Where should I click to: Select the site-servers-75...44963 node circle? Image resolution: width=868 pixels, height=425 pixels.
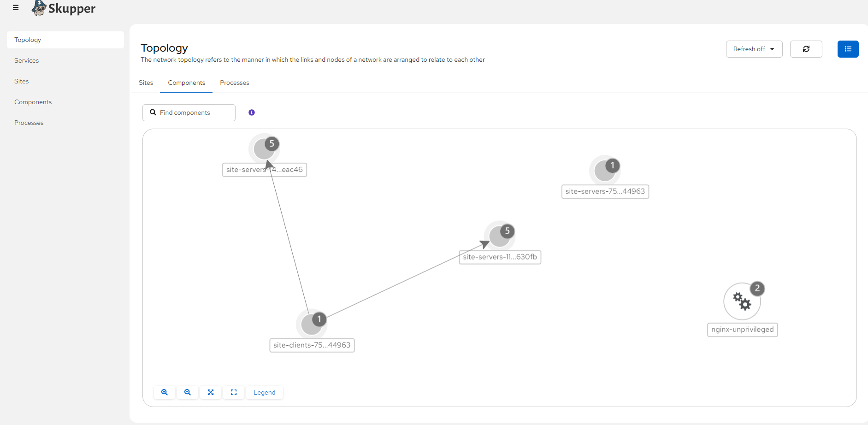(x=604, y=171)
